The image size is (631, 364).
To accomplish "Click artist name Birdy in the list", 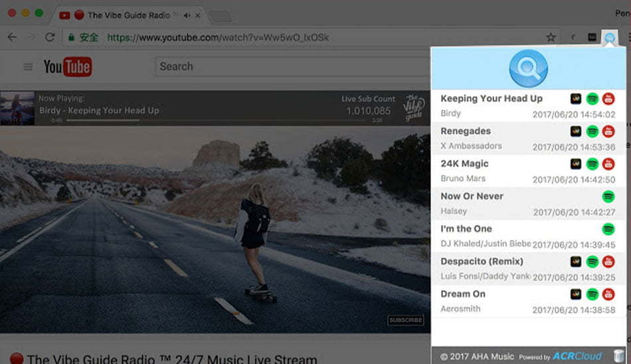I will (x=450, y=114).
